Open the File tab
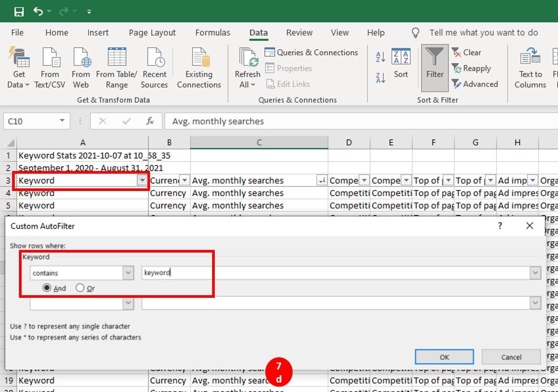 [17, 33]
